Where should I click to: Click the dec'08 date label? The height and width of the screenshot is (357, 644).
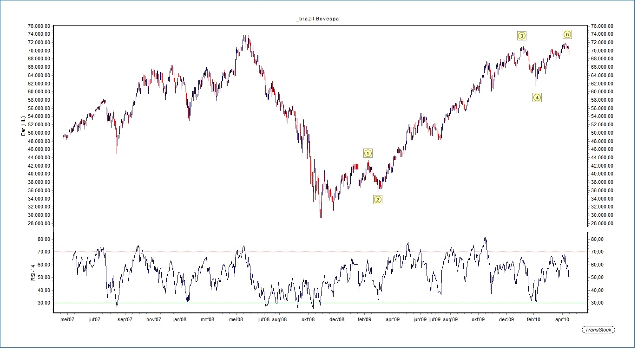click(336, 319)
